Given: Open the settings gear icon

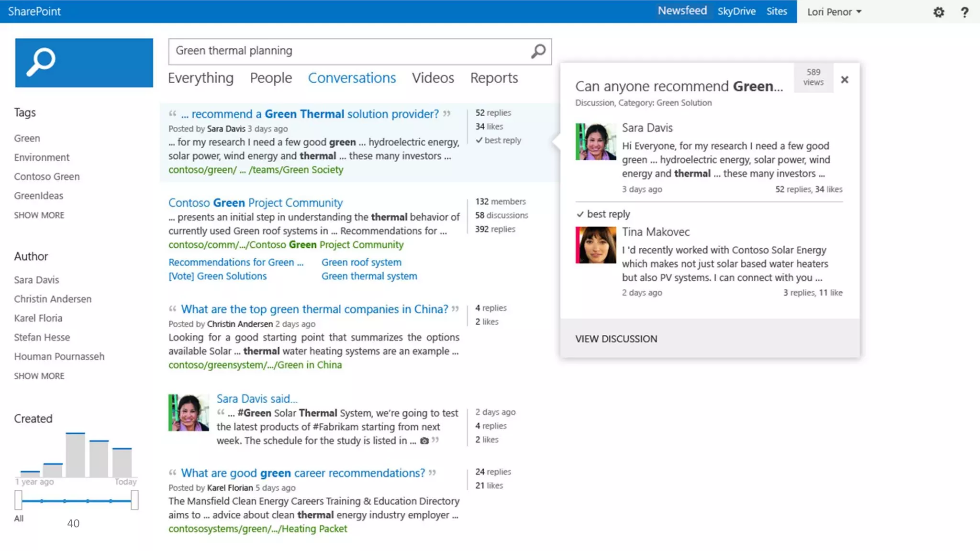Looking at the screenshot, I should (x=938, y=12).
